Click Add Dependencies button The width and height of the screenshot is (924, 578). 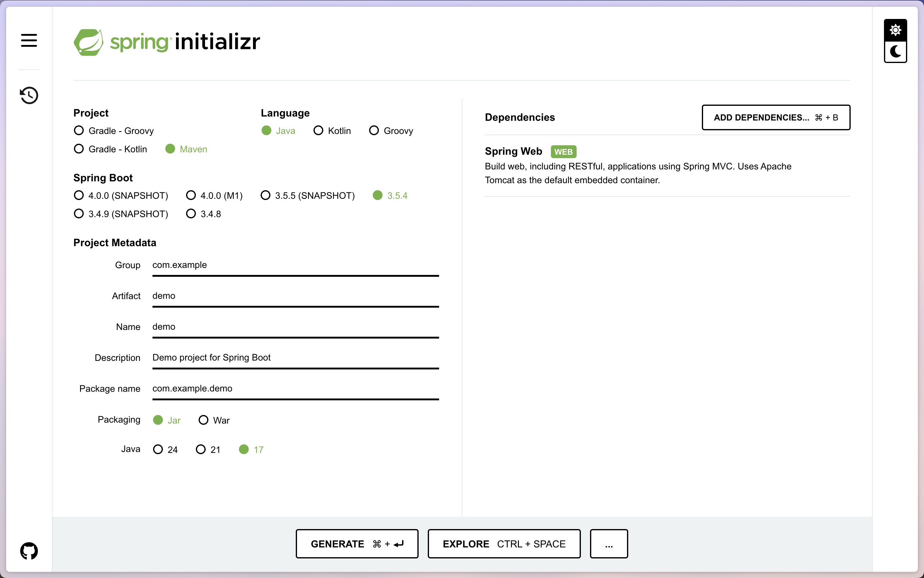pos(776,117)
